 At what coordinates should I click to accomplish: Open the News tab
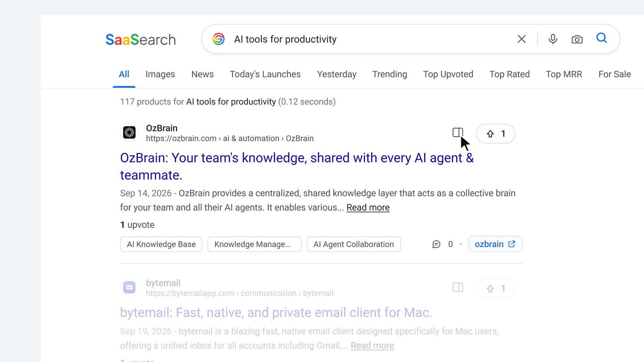[202, 74]
